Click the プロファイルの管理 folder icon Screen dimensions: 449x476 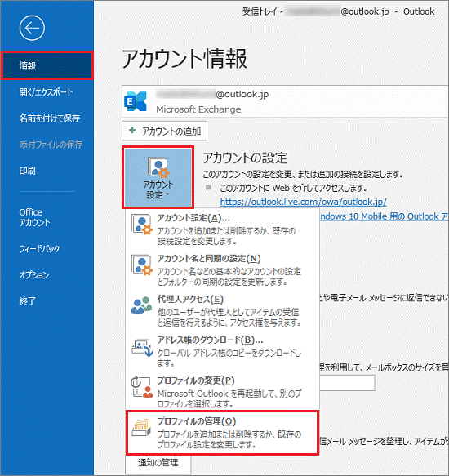point(141,428)
